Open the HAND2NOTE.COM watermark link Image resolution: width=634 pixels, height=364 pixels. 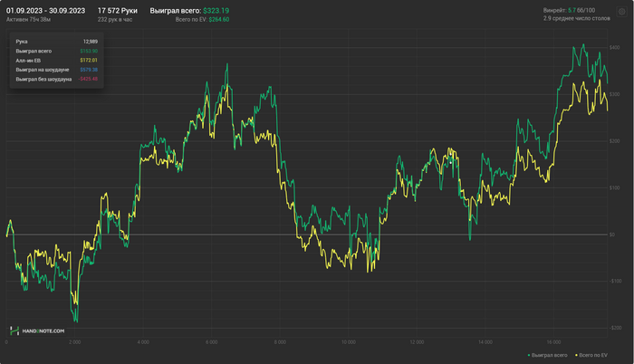43,330
